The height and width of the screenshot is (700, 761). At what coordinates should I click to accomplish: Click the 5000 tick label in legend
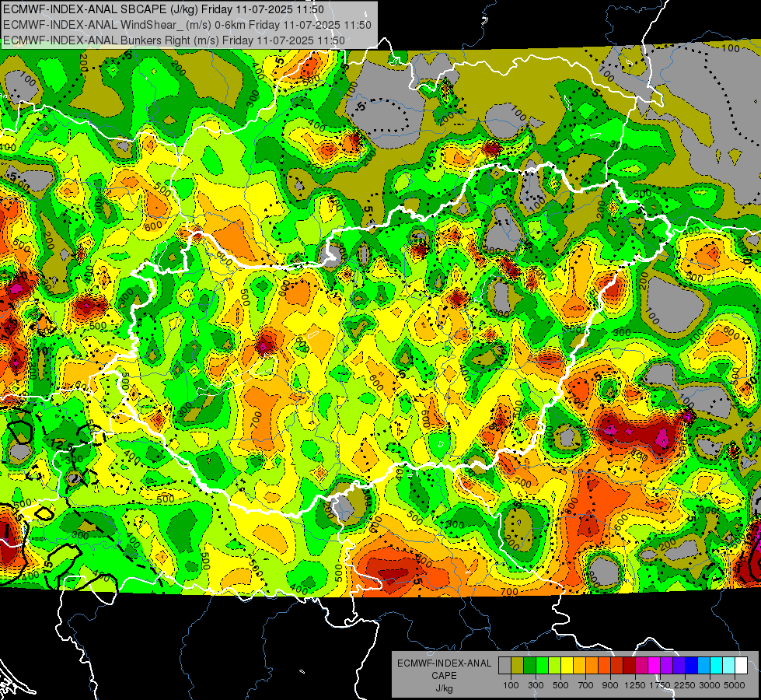click(735, 685)
